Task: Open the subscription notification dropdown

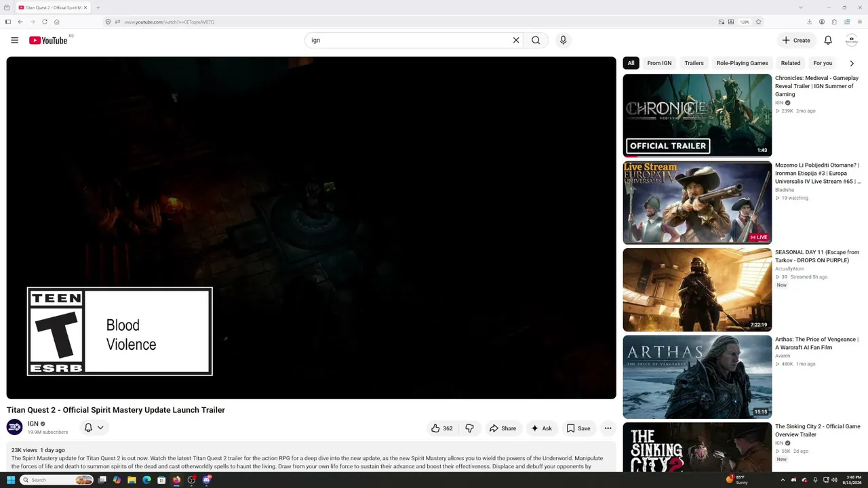Action: click(x=94, y=428)
